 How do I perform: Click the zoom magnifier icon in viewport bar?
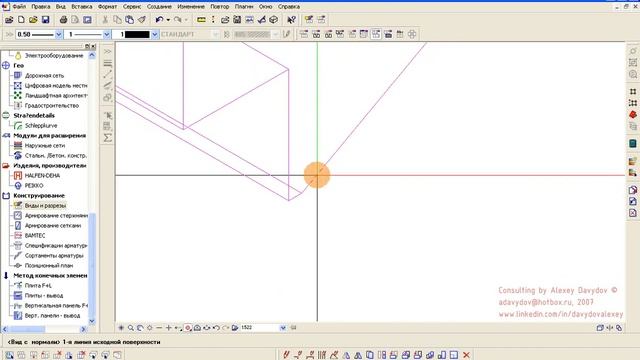[x=131, y=328]
